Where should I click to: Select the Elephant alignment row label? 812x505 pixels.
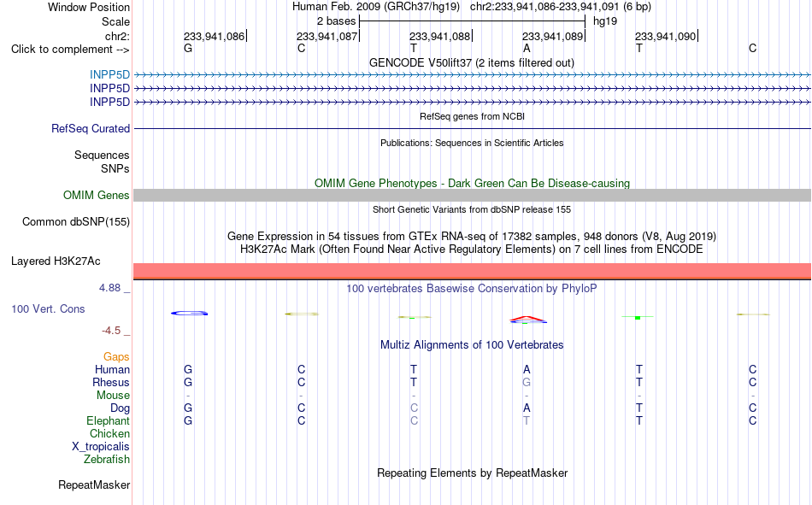click(x=108, y=421)
